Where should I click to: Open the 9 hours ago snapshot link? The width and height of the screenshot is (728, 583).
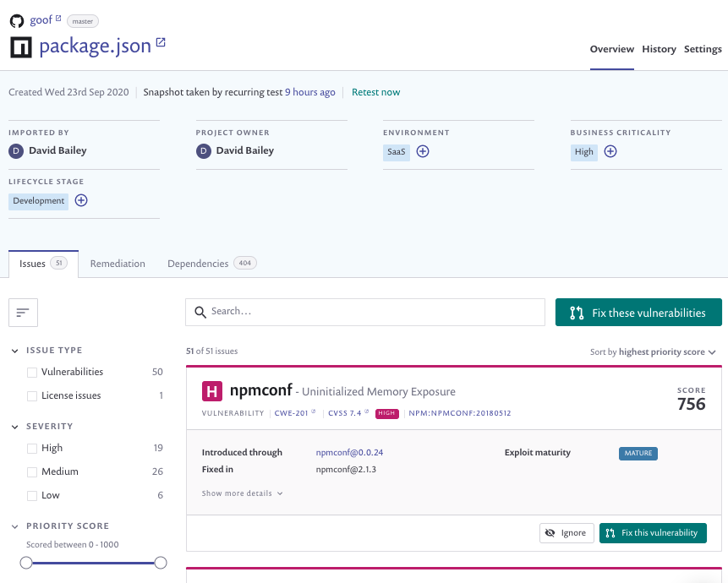tap(309, 92)
